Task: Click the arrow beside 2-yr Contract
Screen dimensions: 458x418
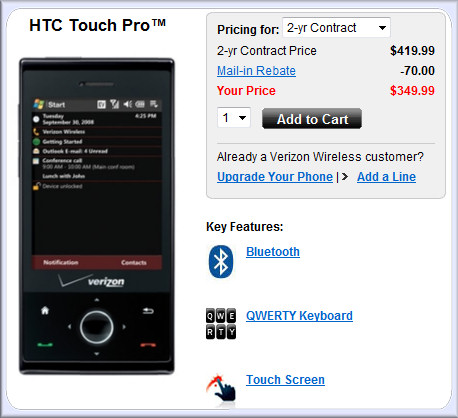Action: click(382, 28)
